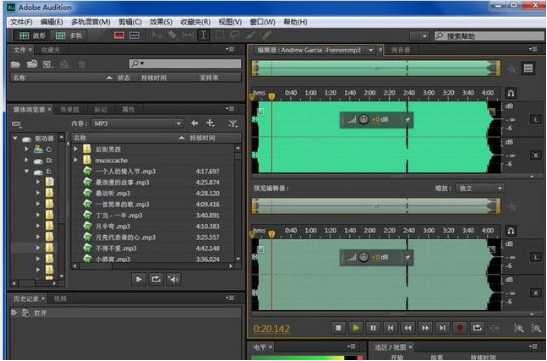Click the New File icon in Files panel

48,65
